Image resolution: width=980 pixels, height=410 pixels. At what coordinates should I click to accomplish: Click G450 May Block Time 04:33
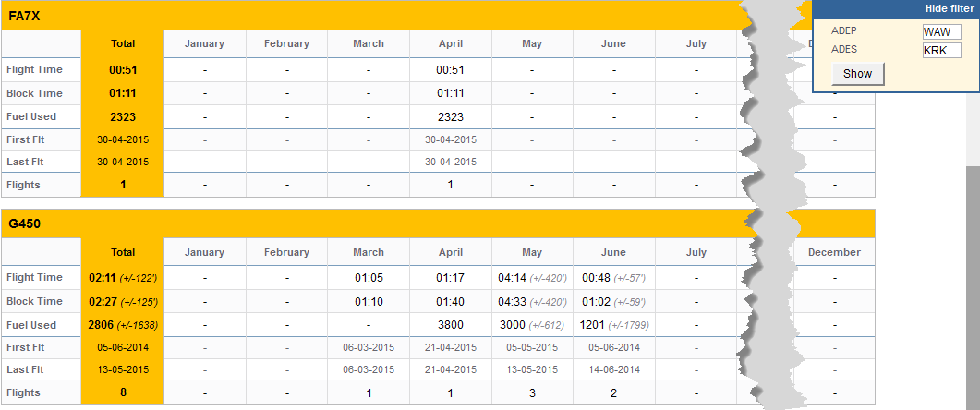tap(533, 301)
